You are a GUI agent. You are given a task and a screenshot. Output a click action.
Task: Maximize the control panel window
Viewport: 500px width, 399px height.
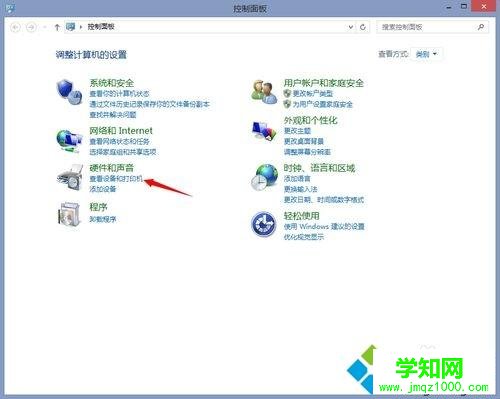(x=464, y=7)
